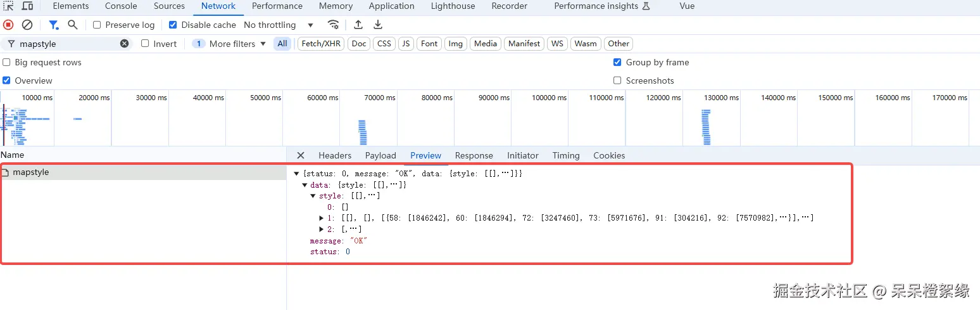Viewport: 980px width, 310px height.
Task: Import HAR file upload icon
Action: (x=358, y=25)
